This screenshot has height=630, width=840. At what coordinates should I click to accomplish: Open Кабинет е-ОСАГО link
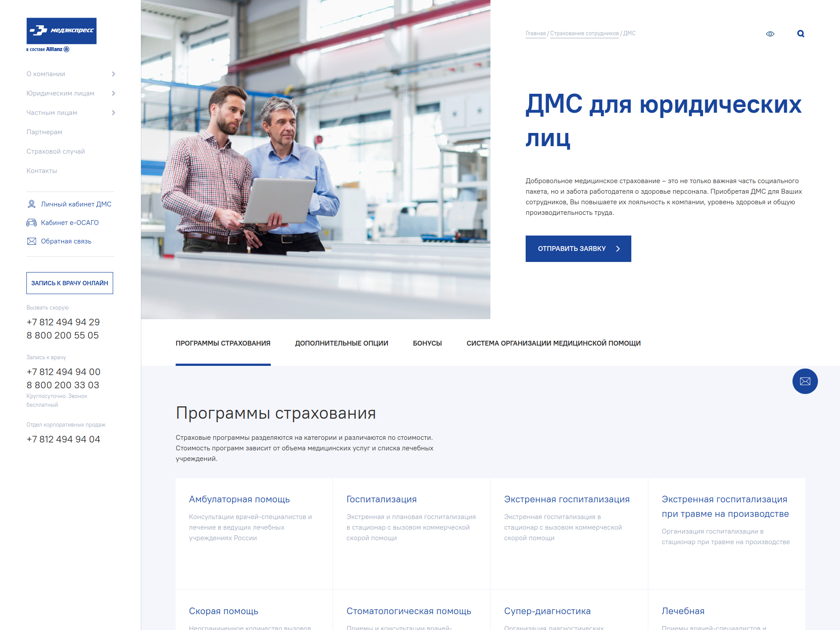(x=70, y=223)
